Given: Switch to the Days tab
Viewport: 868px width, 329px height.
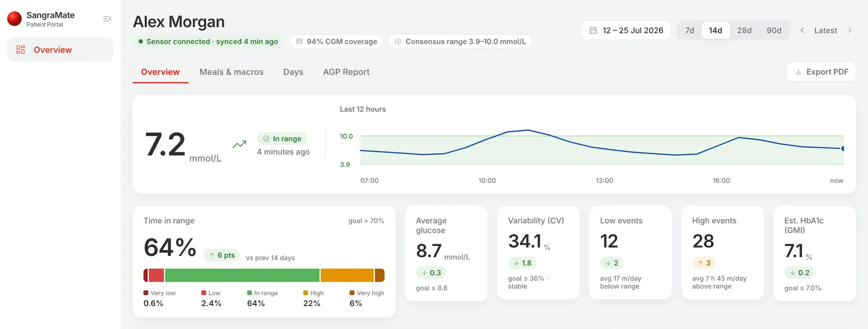Looking at the screenshot, I should coord(293,72).
